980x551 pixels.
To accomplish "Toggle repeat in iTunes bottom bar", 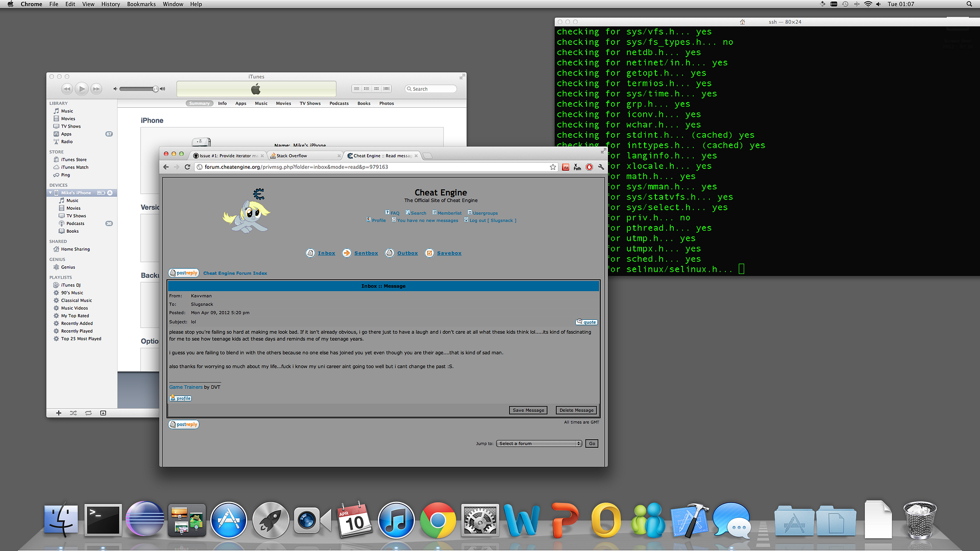I will (x=88, y=413).
